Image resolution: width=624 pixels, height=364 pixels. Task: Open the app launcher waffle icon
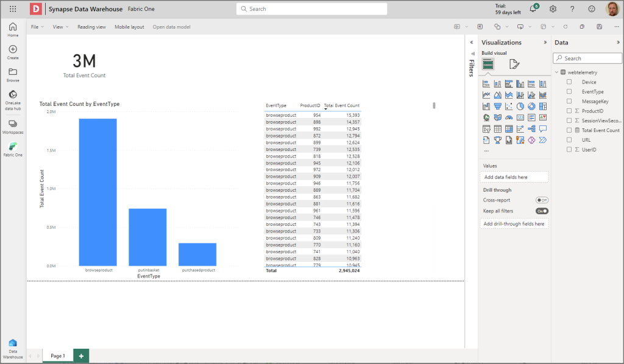(x=13, y=9)
